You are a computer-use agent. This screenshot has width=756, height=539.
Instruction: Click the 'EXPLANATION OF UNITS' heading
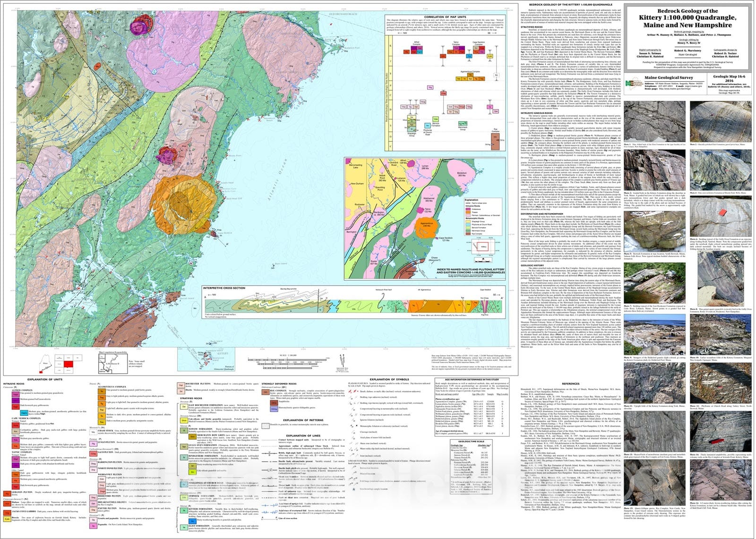click(45, 379)
